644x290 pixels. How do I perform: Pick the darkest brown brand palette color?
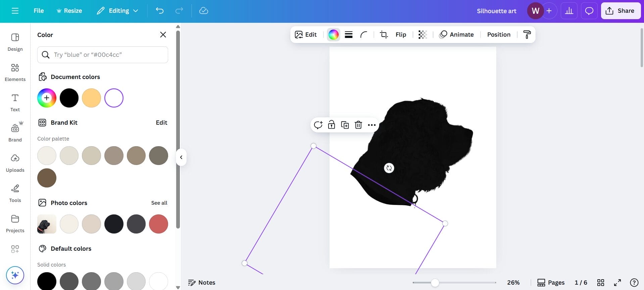click(x=47, y=178)
